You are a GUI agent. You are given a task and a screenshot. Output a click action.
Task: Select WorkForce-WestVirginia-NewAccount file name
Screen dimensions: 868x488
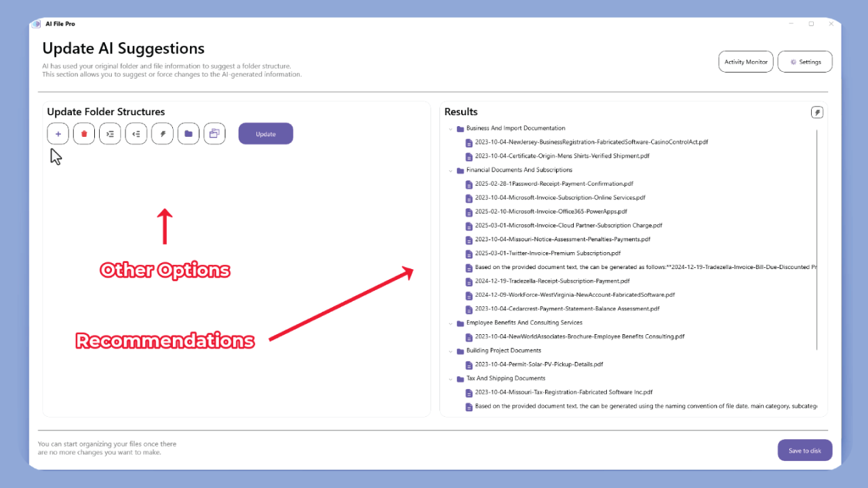(575, 295)
